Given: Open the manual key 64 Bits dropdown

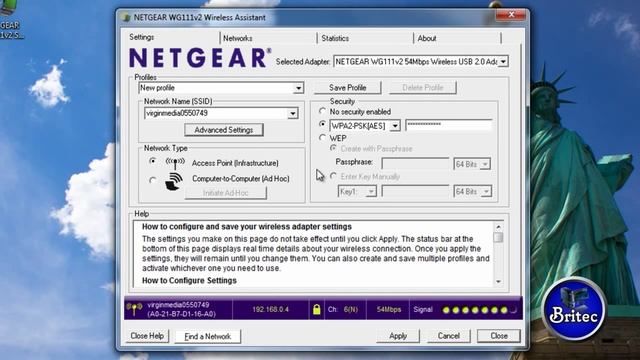Looking at the screenshot, I should click(x=486, y=191).
